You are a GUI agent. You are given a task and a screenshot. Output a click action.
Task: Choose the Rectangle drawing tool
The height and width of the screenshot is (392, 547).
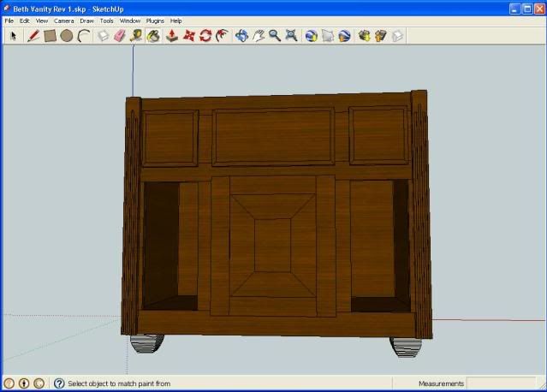[x=50, y=36]
